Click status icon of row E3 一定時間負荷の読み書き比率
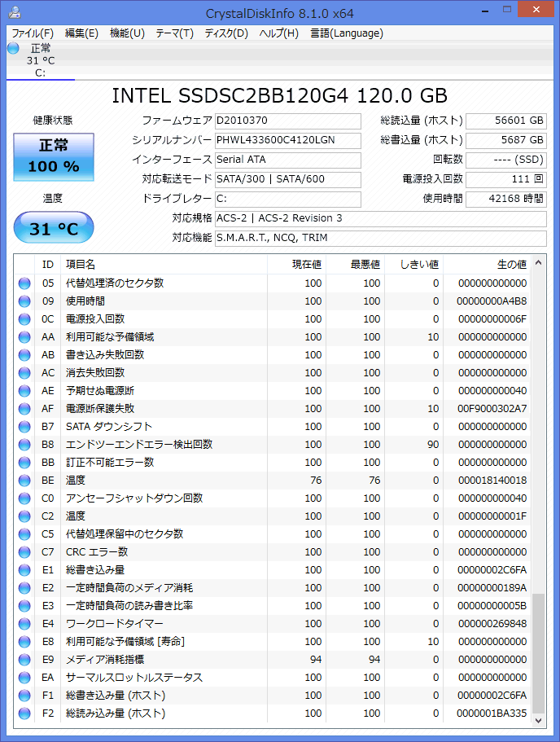The height and width of the screenshot is (742, 560). point(24,606)
